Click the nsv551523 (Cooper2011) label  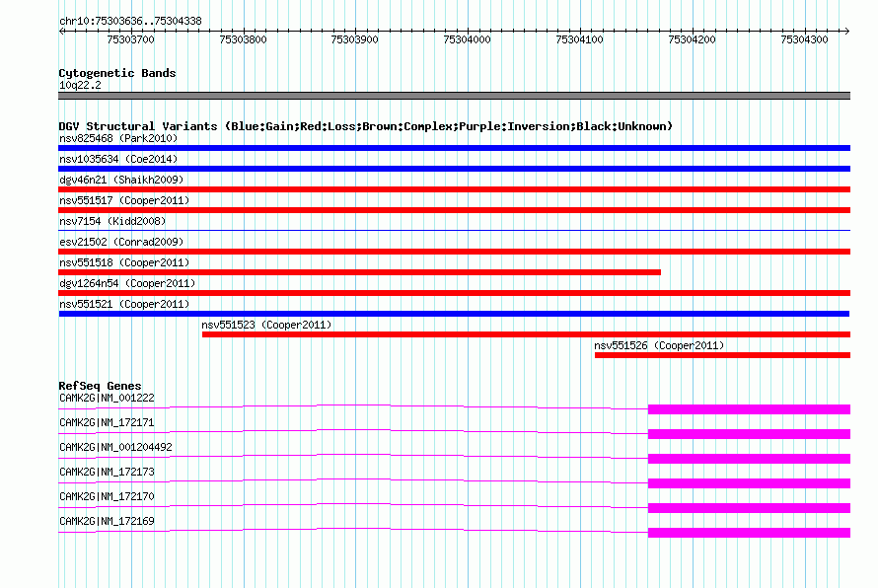(x=266, y=325)
